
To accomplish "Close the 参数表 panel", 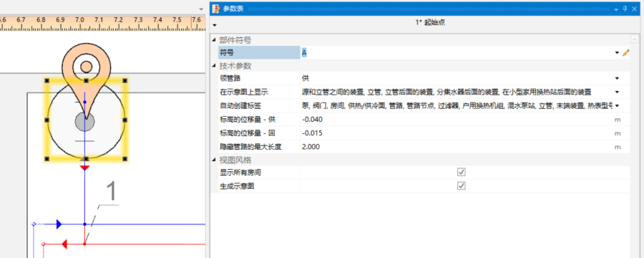I will (x=635, y=9).
